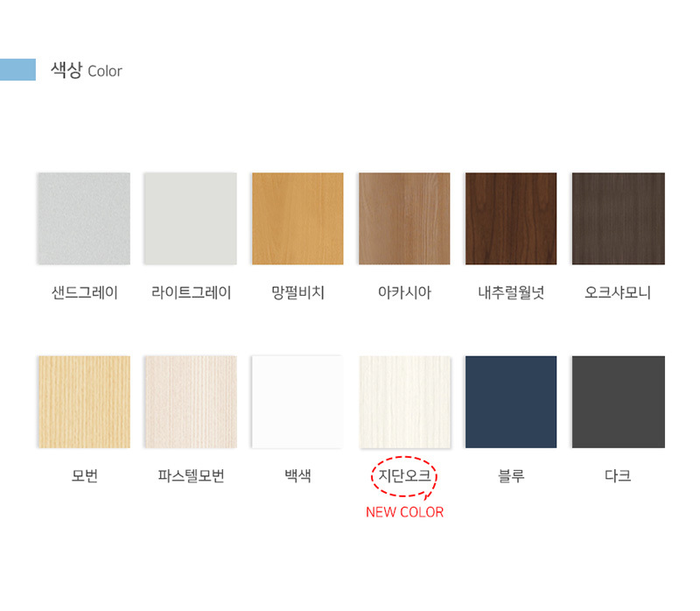Click the 색상 Color heading
Screen dimensions: 700x611
pyautogui.click(x=86, y=70)
